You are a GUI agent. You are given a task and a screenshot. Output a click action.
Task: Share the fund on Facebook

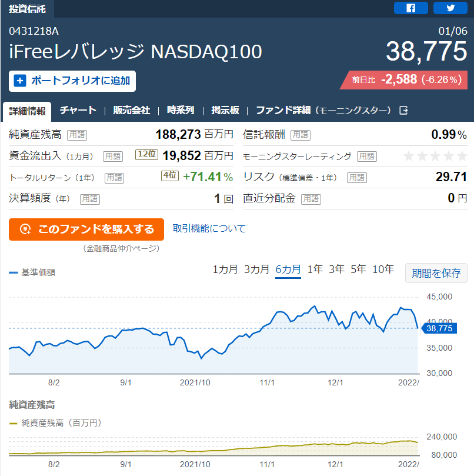410,8
